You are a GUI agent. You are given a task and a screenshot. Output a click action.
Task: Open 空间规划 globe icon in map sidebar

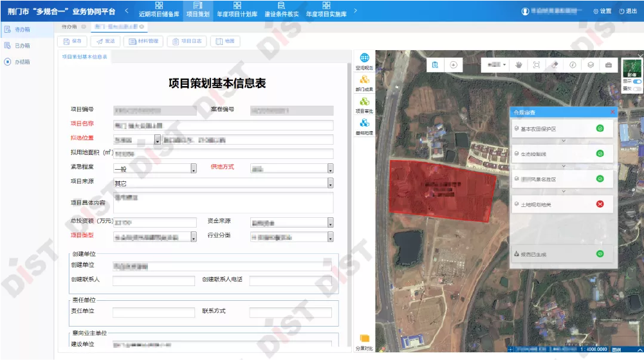tap(365, 60)
